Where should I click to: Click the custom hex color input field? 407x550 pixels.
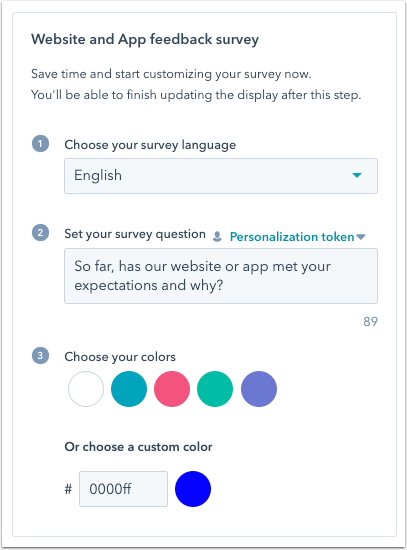pyautogui.click(x=124, y=489)
